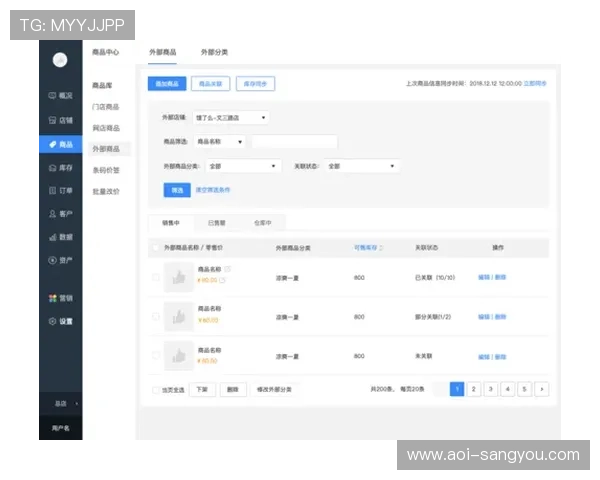Viewport: 600px width, 480px height.
Task: Select the 已售罄 status tab
Action: pos(217,223)
